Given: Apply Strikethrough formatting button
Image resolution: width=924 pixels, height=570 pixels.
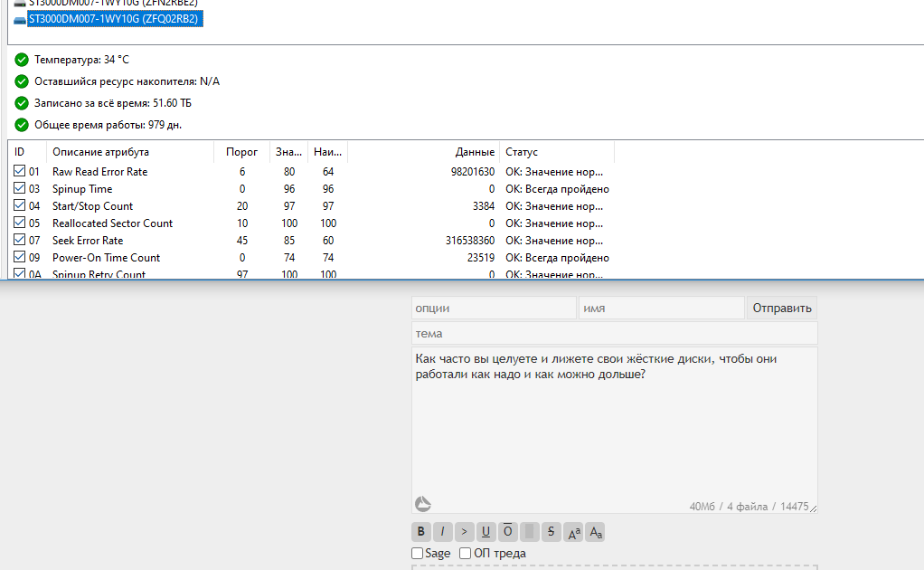Looking at the screenshot, I should (551, 532).
